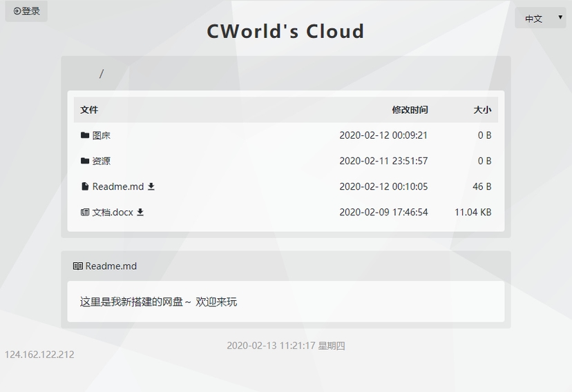The width and height of the screenshot is (572, 392).
Task: Click the IP address 124.162.122.212
Action: [39, 355]
